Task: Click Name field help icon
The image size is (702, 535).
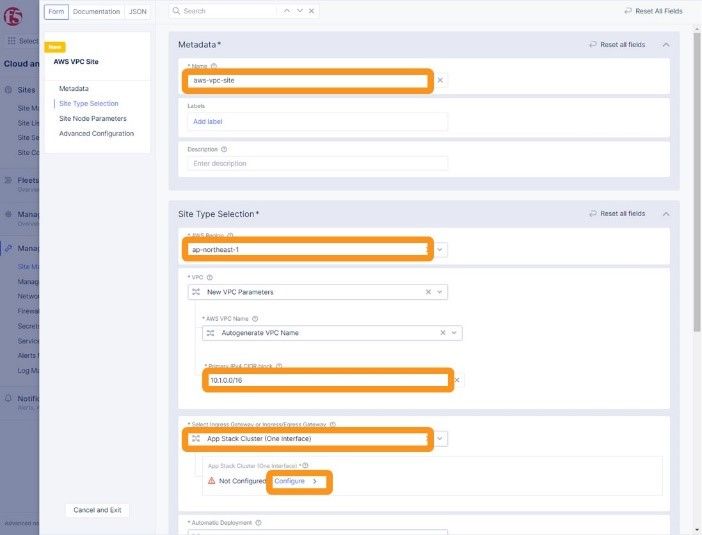Action: (x=214, y=66)
